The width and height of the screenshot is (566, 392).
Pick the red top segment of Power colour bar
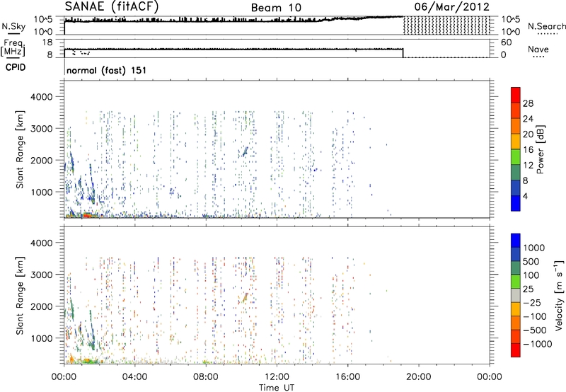coord(516,95)
